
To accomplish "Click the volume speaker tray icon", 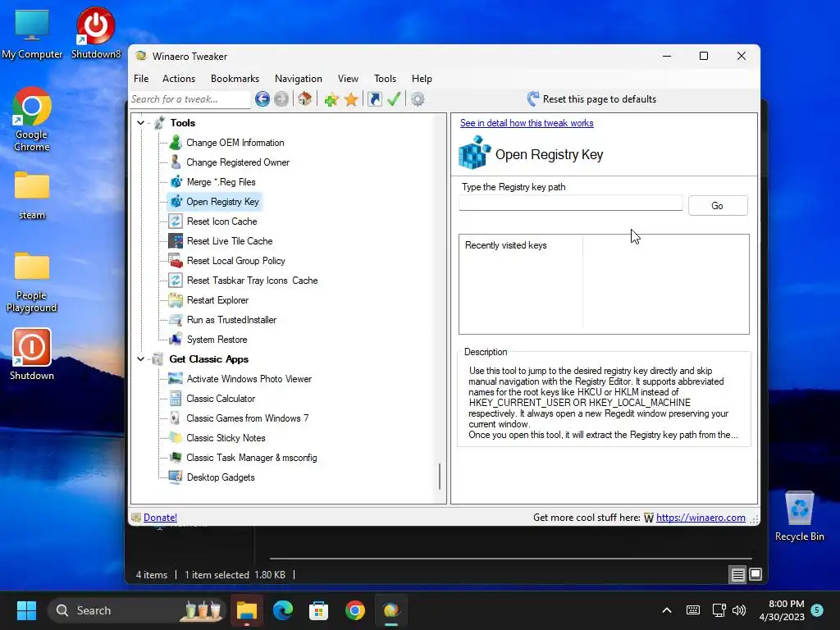I will [739, 610].
